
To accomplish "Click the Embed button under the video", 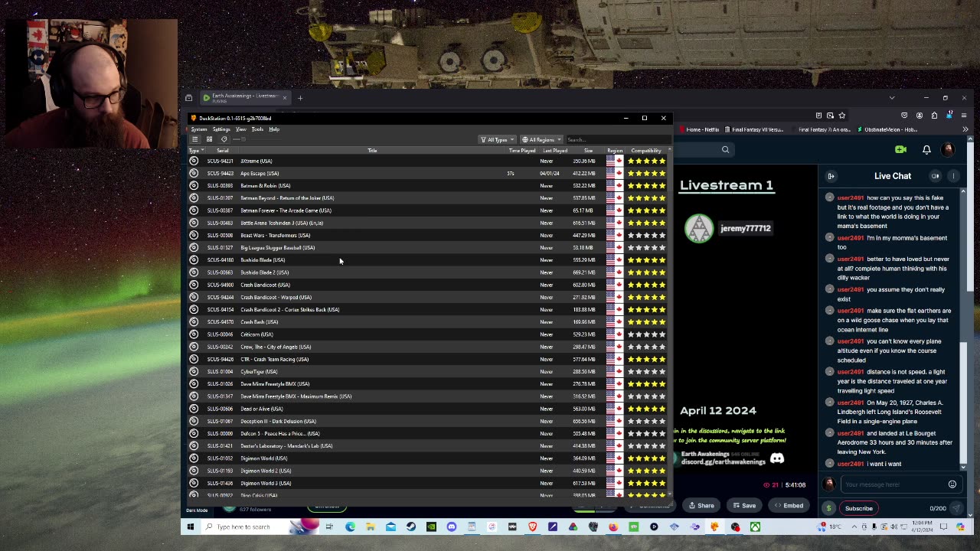I will coord(789,505).
